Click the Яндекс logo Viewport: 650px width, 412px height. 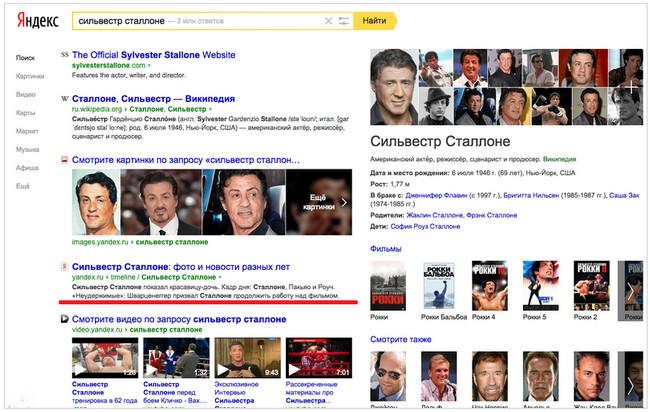[x=38, y=21]
